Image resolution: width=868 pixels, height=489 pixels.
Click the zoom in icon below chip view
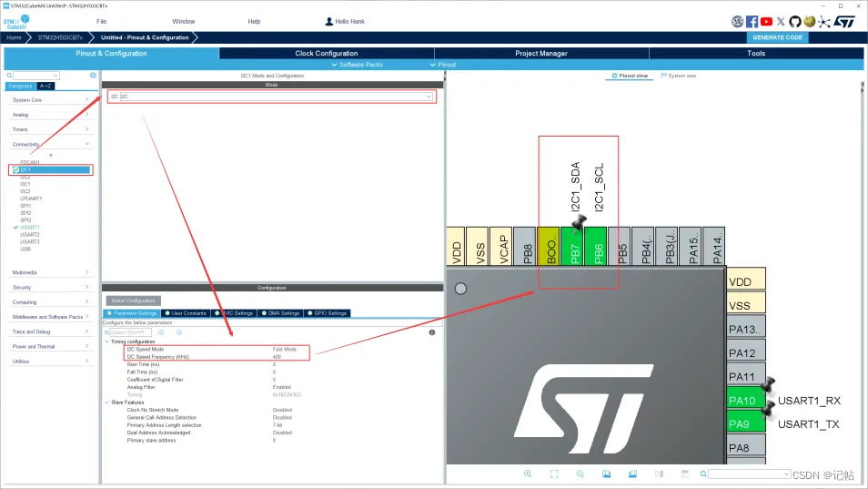point(528,474)
